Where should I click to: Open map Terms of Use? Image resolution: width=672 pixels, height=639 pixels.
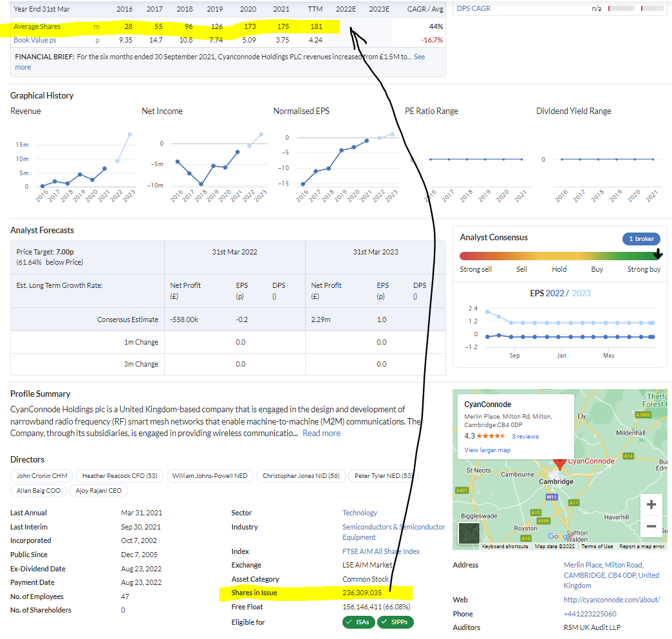(x=597, y=546)
